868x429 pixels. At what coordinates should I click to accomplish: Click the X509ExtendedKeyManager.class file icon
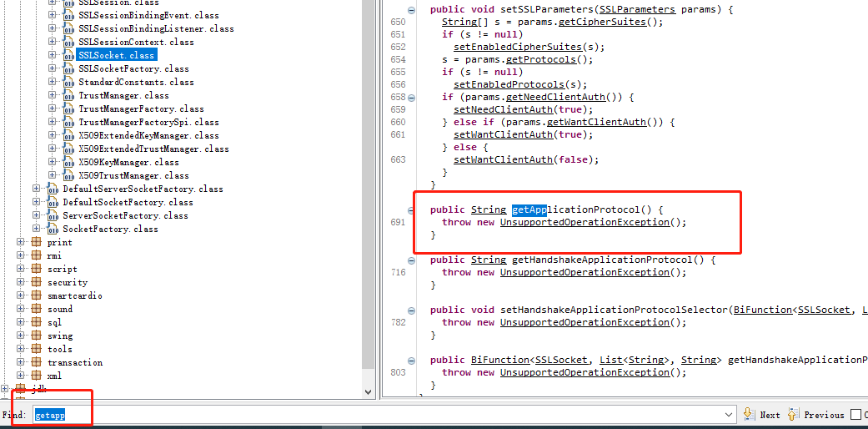68,135
